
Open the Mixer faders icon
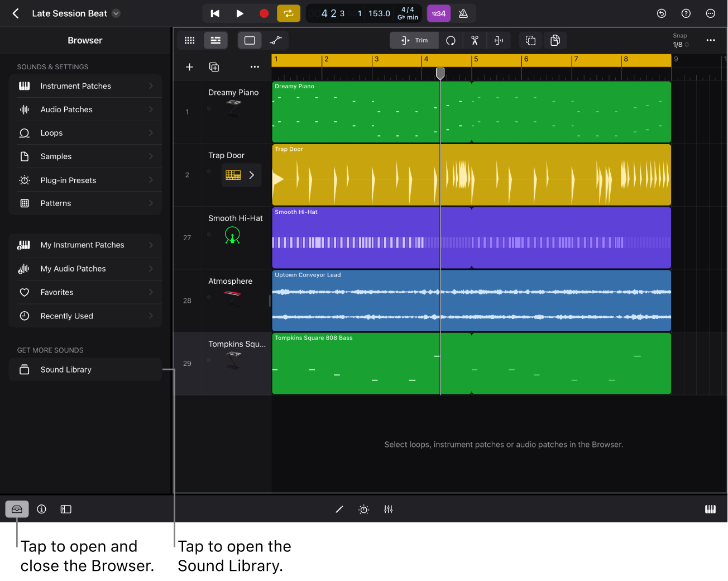(x=389, y=509)
